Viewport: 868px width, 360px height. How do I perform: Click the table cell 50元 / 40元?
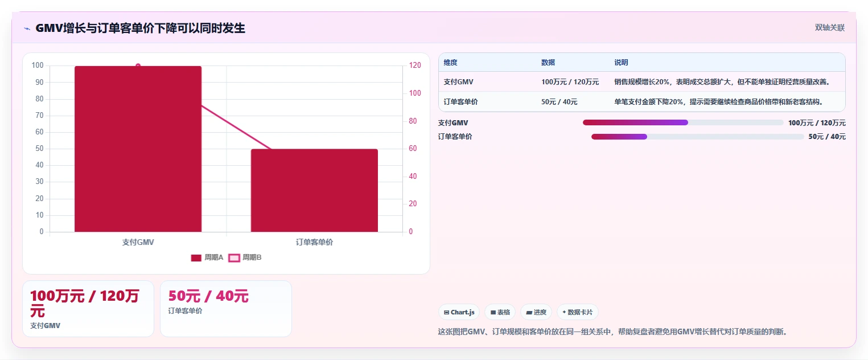coord(559,102)
